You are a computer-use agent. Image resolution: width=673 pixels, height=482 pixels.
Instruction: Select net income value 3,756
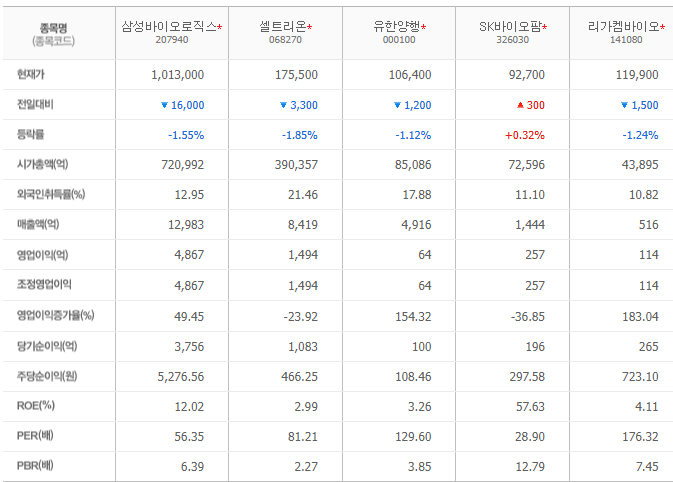[x=189, y=347]
